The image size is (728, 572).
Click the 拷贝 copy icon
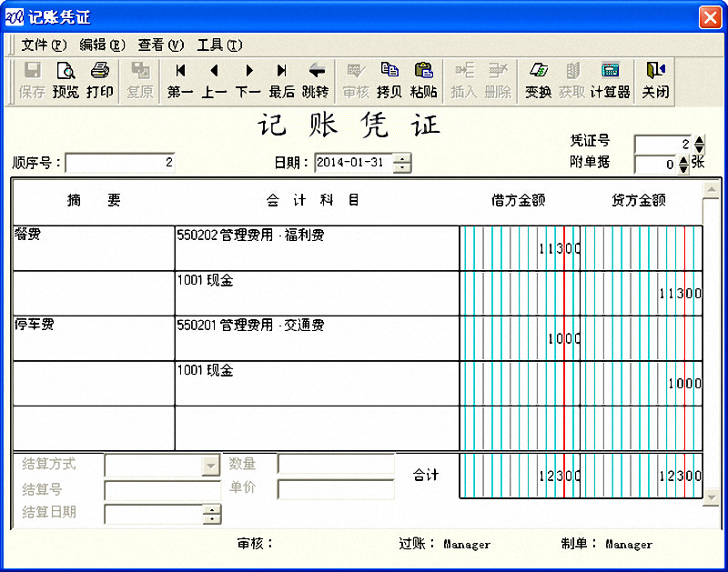coord(389,81)
